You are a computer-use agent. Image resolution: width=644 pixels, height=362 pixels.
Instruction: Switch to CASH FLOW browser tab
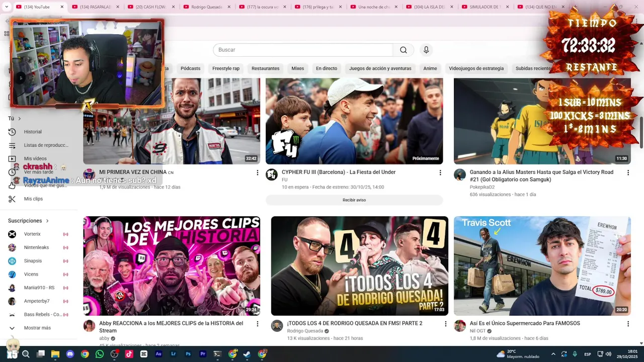[150, 7]
